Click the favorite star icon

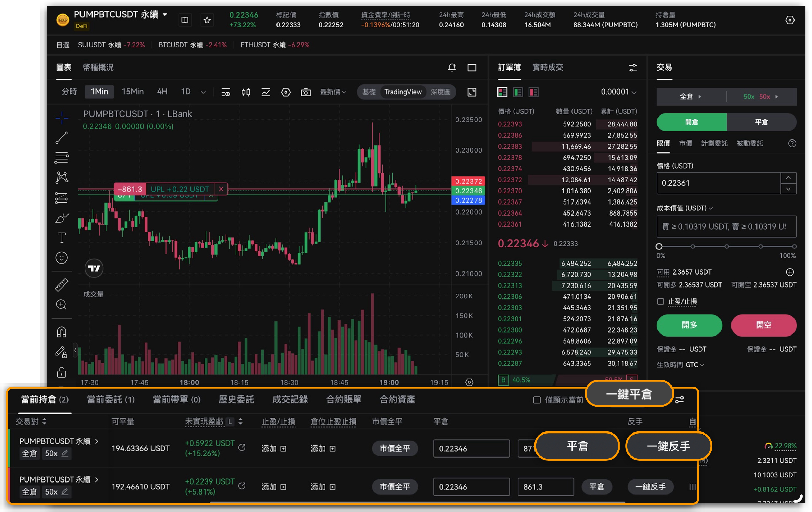click(207, 20)
